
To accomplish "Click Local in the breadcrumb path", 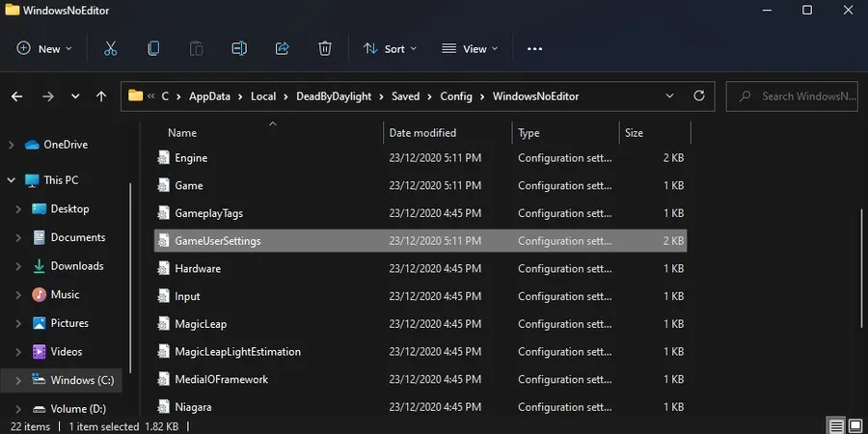I will click(x=263, y=96).
